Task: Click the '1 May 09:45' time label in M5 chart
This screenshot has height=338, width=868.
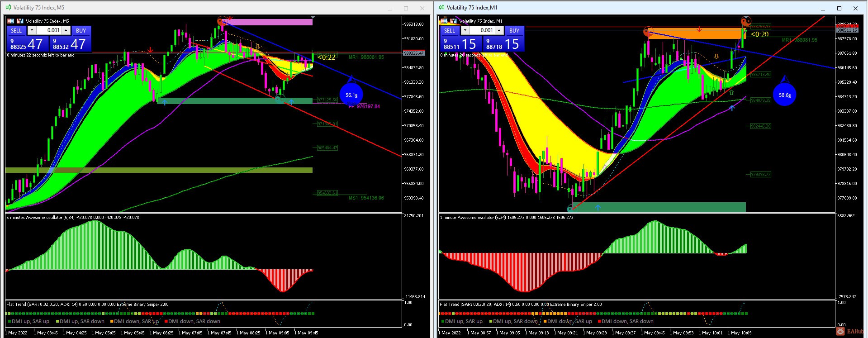Action: (306, 333)
